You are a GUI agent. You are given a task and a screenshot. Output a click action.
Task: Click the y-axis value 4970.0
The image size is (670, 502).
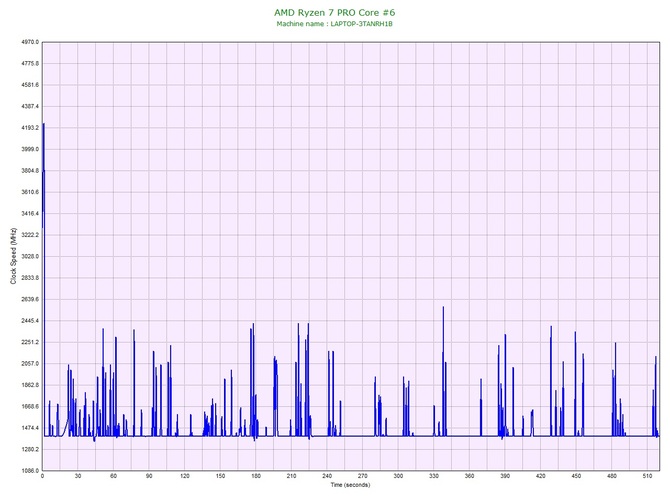pyautogui.click(x=30, y=42)
